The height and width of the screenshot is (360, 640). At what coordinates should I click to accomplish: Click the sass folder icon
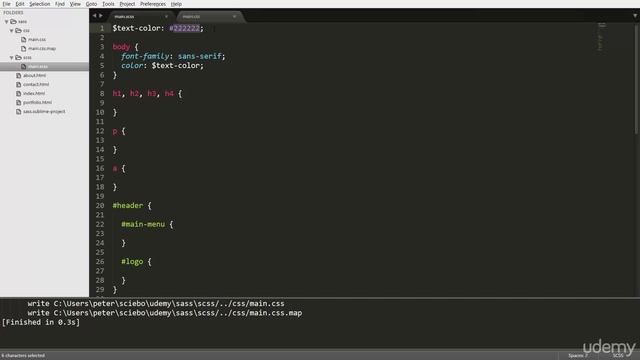[x=13, y=22]
